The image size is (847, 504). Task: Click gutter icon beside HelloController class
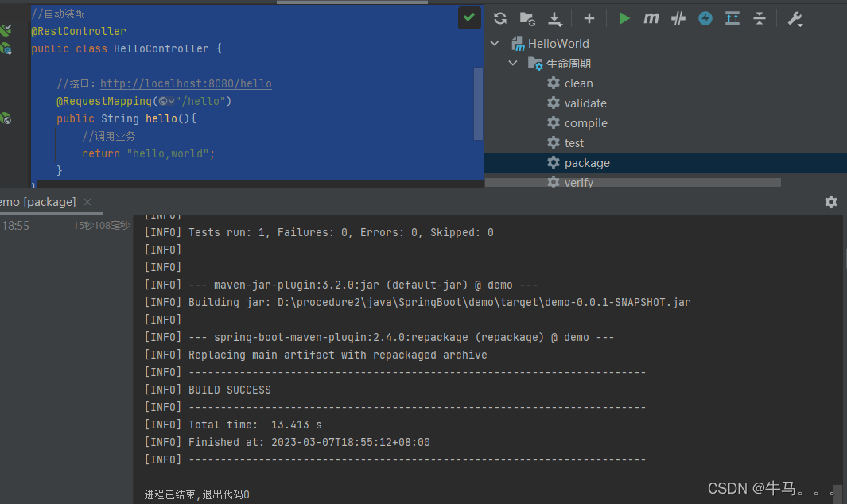tap(6, 48)
